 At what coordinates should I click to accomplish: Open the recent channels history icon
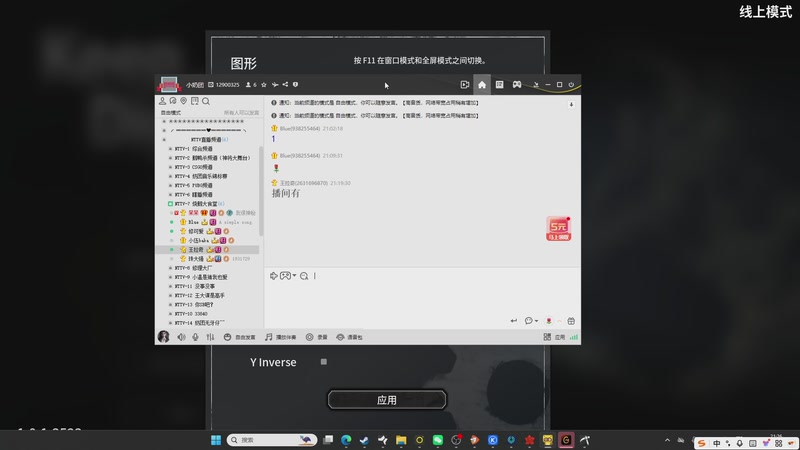click(x=173, y=101)
